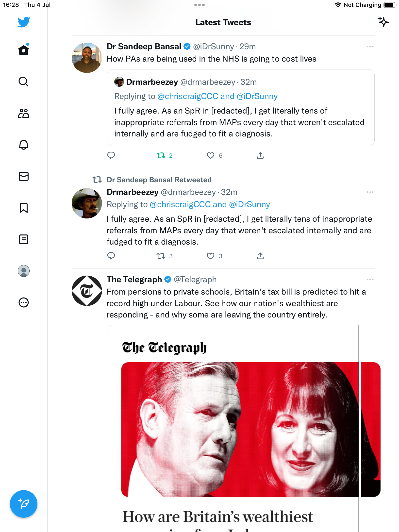Open Bookmarks icon in sidebar
399x532 pixels.
point(23,208)
